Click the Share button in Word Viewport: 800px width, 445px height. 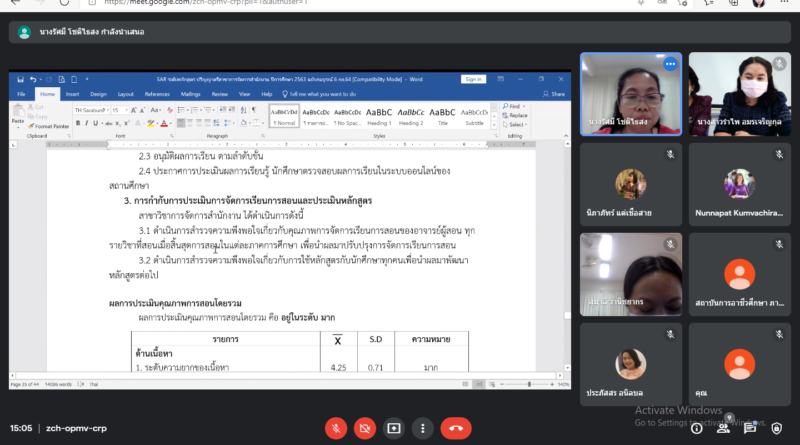pos(555,94)
